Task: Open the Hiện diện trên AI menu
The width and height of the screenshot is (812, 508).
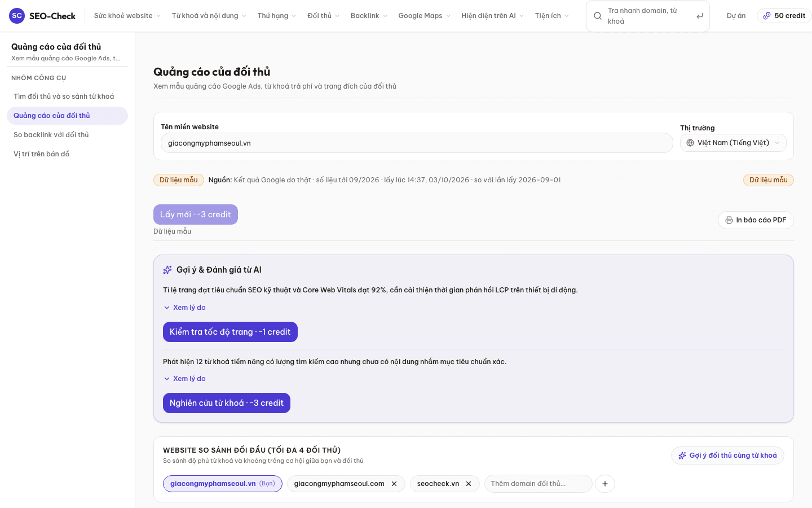Action: (x=493, y=16)
